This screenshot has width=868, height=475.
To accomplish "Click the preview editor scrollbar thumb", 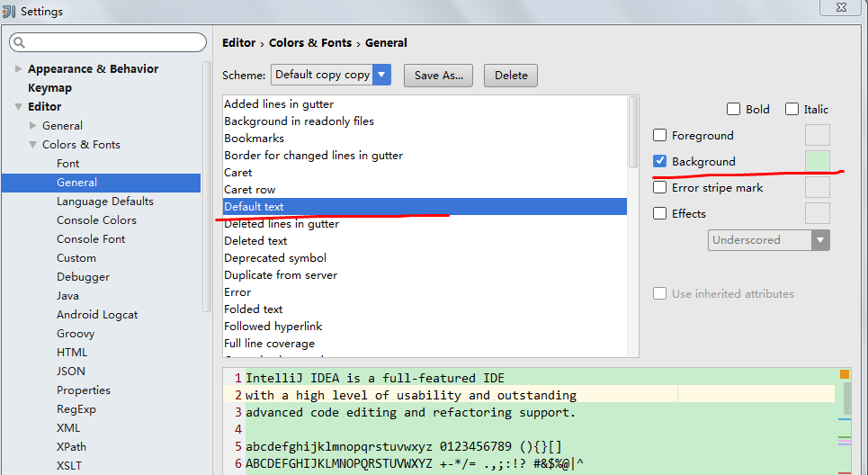I will (847, 398).
